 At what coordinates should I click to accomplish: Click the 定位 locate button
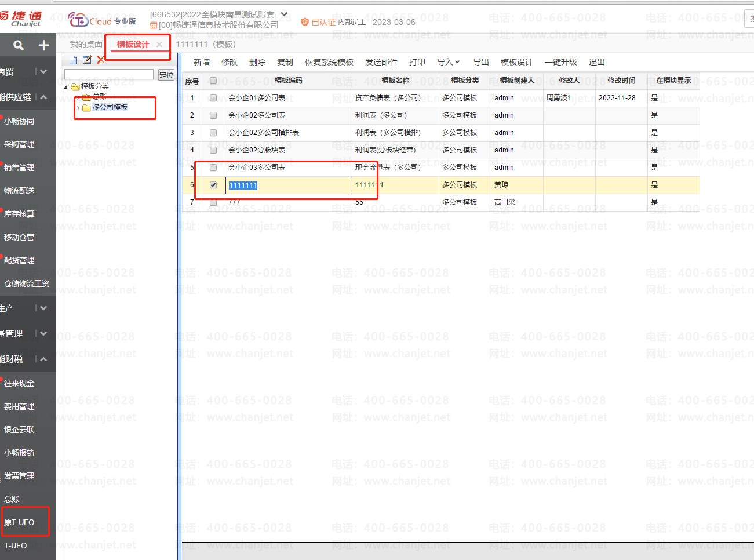coord(166,75)
